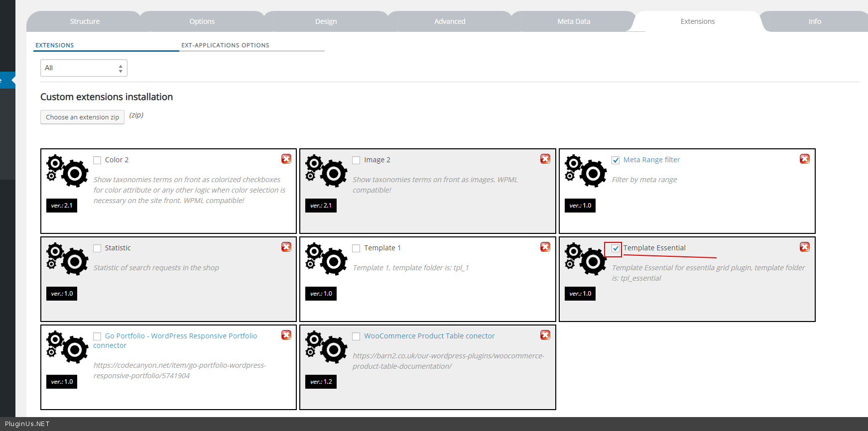Open the WooCommerce Product Table conector link
868x431 pixels.
coord(429,336)
